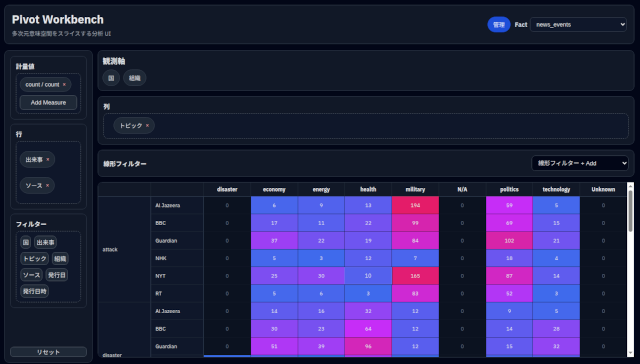Viewport: 640px width, 364px height.
Task: Click the 99 cell in the military column
Action: pyautogui.click(x=415, y=223)
